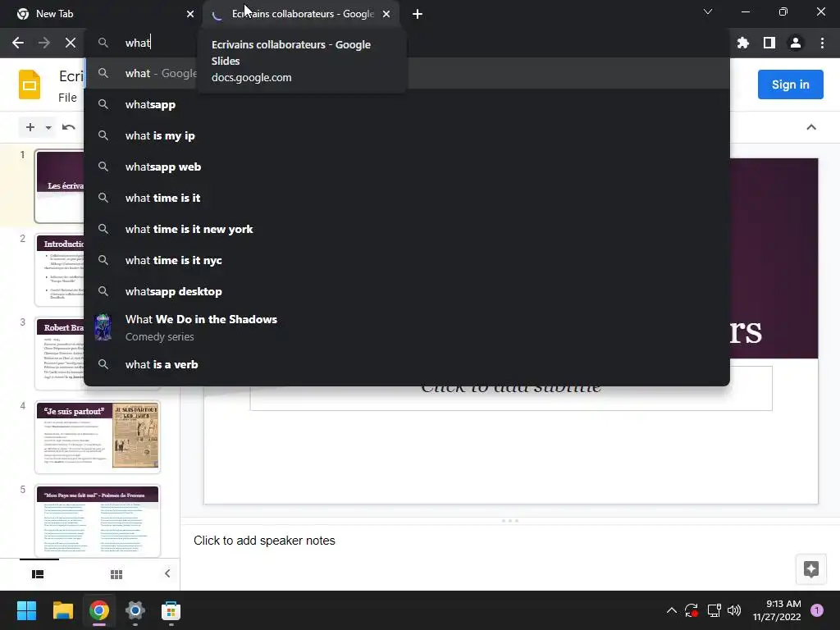Switch to filmstrip view icon
The image size is (840, 630).
coord(38,574)
